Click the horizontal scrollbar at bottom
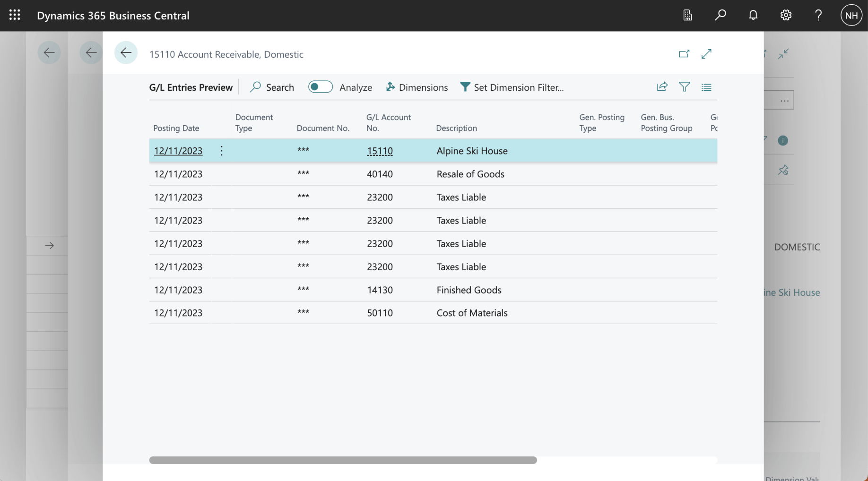 coord(343,460)
